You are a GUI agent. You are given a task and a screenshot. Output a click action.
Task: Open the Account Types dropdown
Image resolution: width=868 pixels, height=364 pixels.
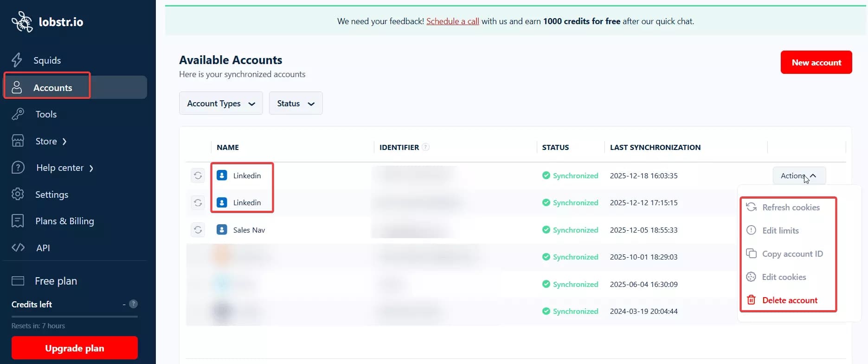(x=221, y=103)
